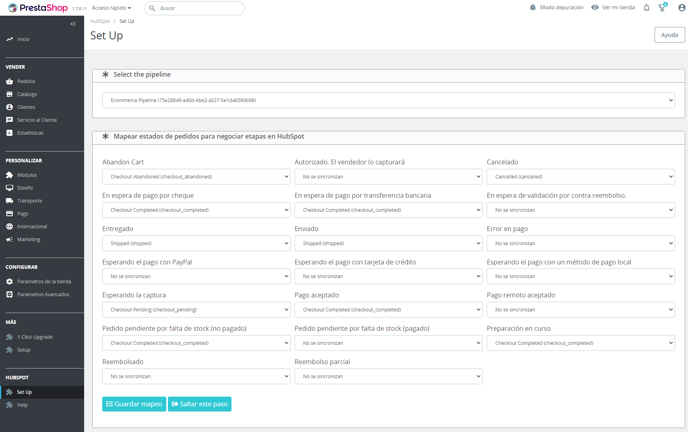The height and width of the screenshot is (432, 688).
Task: Open the Enviado stage dropdown
Action: pos(388,243)
